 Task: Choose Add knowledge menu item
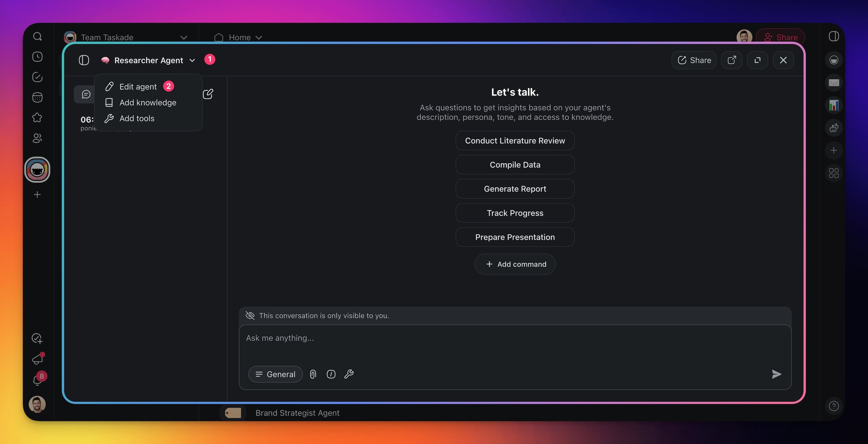148,103
